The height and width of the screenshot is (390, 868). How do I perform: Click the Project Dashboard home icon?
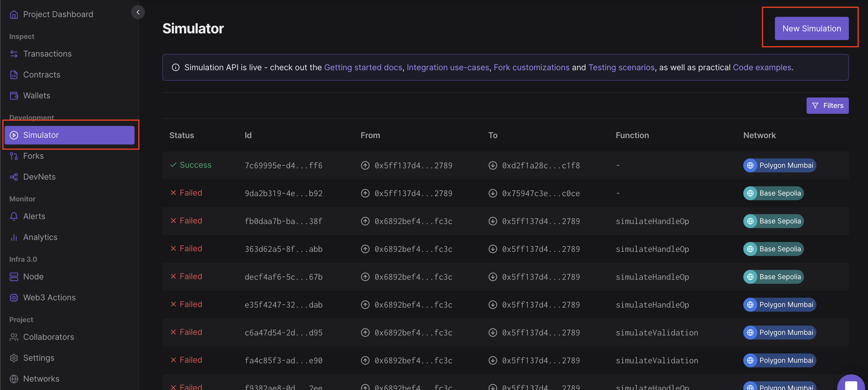(14, 15)
